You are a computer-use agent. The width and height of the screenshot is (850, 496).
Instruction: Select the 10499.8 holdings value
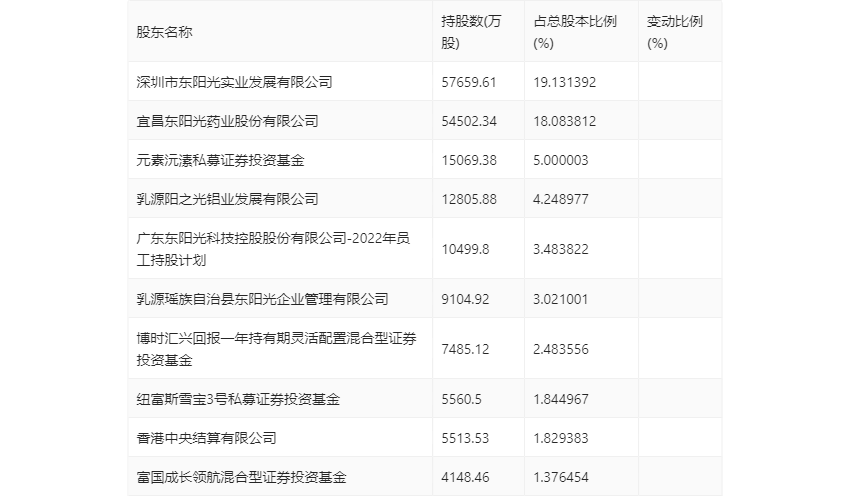pos(465,249)
